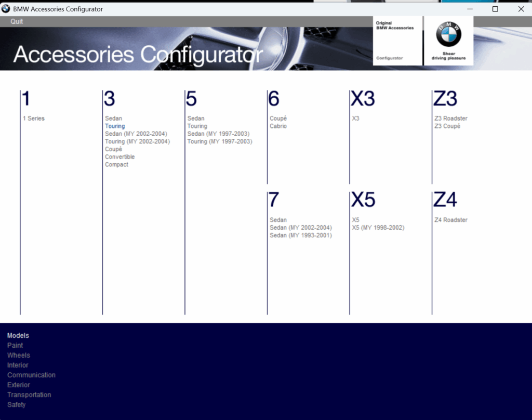The width and height of the screenshot is (532, 420).
Task: Select 3 Series Convertible
Action: pos(120,157)
